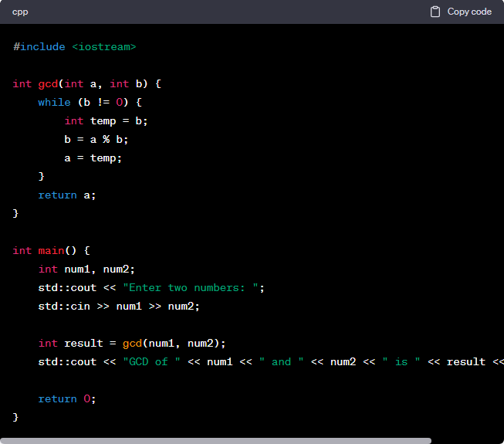504x444 pixels.
Task: Click the return a statement
Action: (x=67, y=195)
